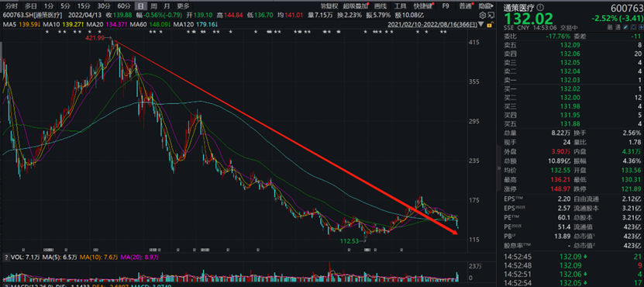
Task: Click the 隐藏 hide panel button
Action: click(485, 5)
